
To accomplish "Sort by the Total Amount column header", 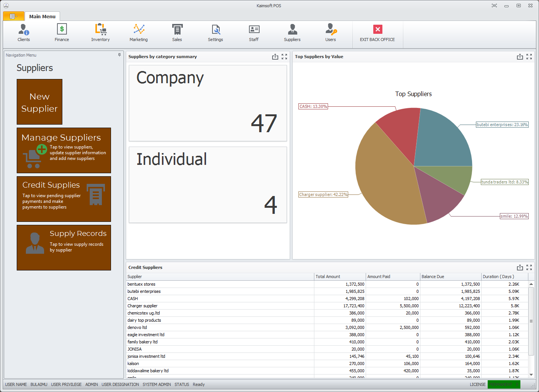I will pyautogui.click(x=340, y=277).
